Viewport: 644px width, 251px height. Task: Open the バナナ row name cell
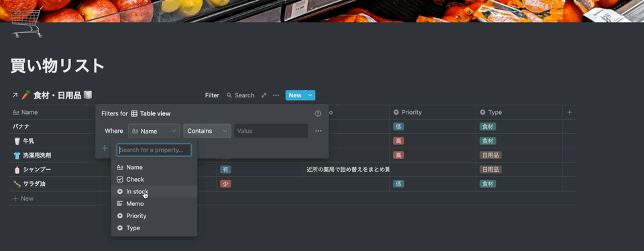click(21, 127)
